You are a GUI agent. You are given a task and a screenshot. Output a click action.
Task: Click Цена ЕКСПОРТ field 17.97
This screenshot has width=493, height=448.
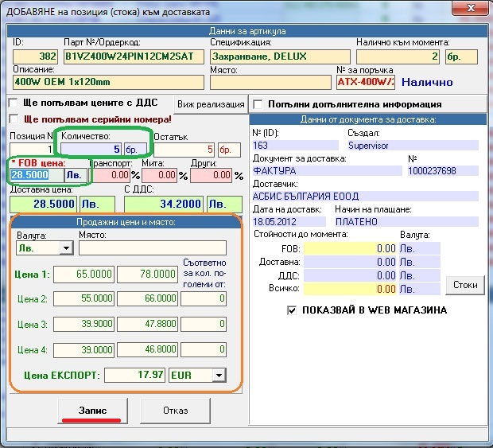tap(134, 375)
